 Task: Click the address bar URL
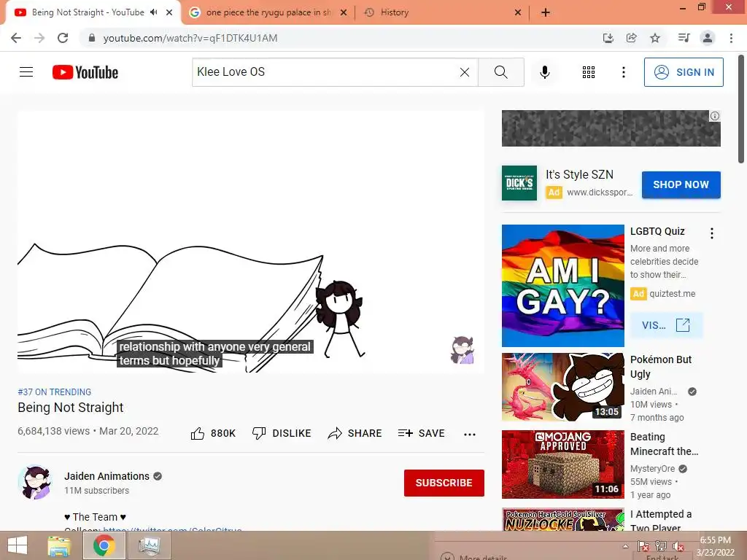[190, 38]
